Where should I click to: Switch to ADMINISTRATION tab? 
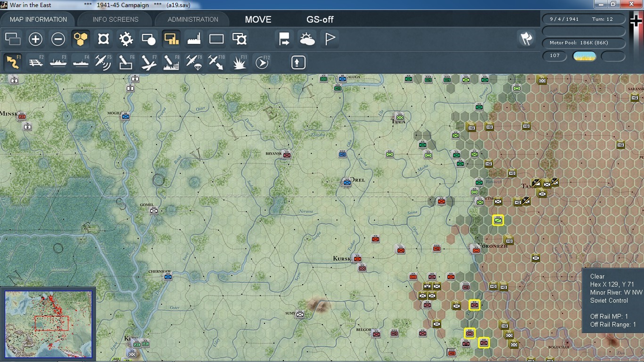(193, 19)
